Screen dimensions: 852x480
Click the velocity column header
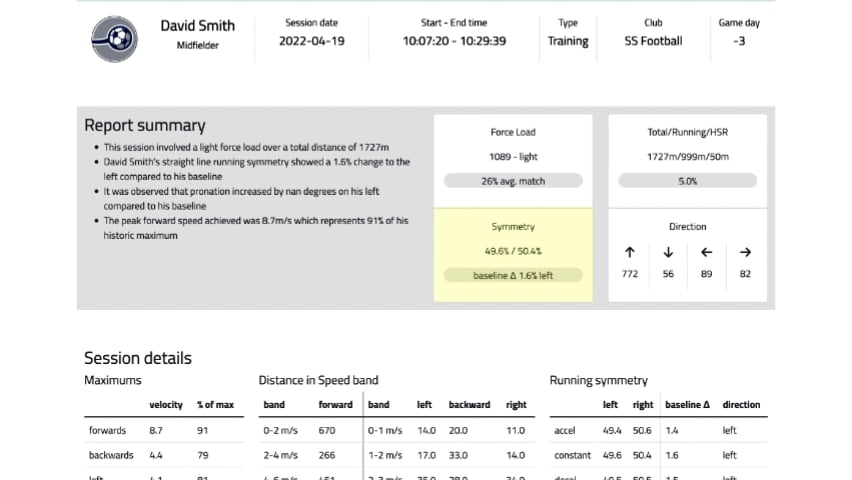pyautogui.click(x=166, y=405)
